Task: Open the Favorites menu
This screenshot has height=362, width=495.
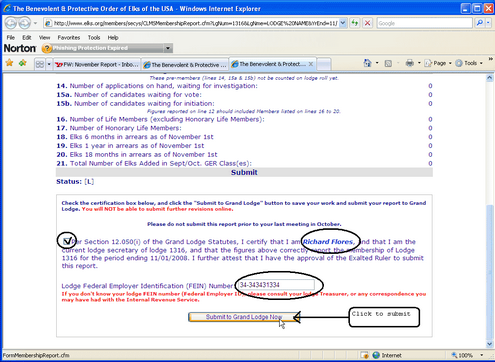Action: tap(69, 37)
